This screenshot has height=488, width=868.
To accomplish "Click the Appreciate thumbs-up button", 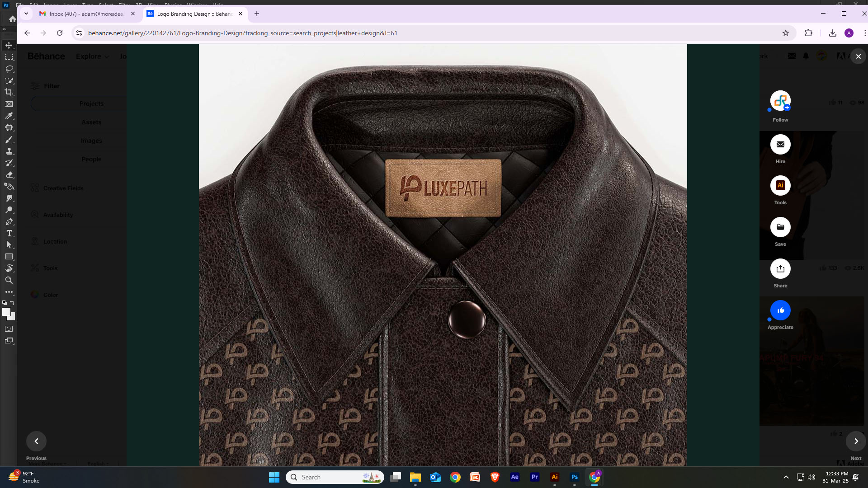I will (x=780, y=310).
